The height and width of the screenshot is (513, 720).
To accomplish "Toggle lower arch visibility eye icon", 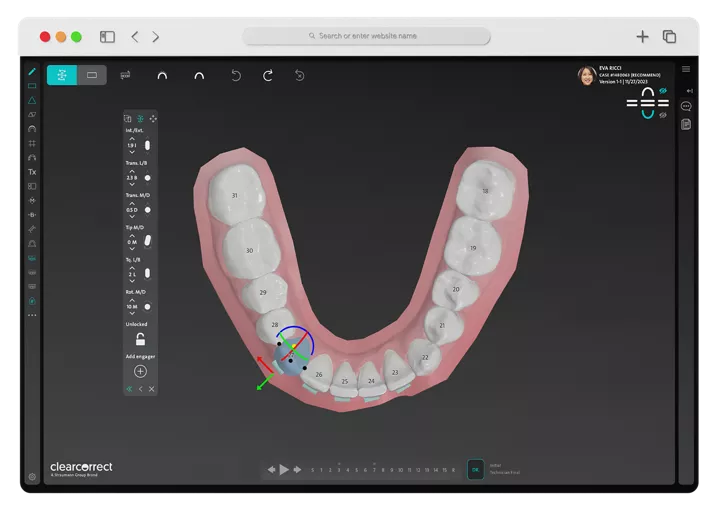I will click(662, 115).
